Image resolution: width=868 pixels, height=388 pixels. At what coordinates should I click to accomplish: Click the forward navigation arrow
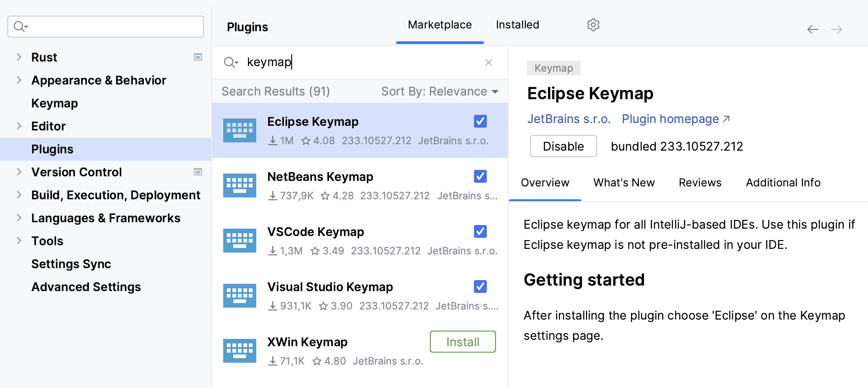[x=836, y=30]
